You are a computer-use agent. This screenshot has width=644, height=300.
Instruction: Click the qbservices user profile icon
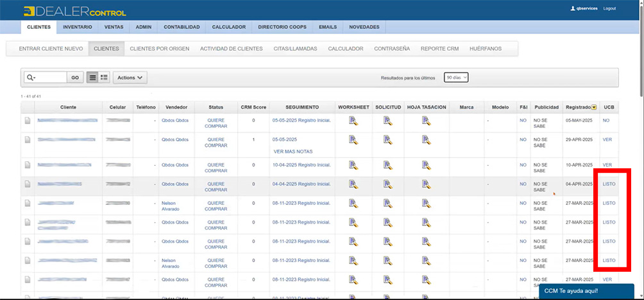573,8
